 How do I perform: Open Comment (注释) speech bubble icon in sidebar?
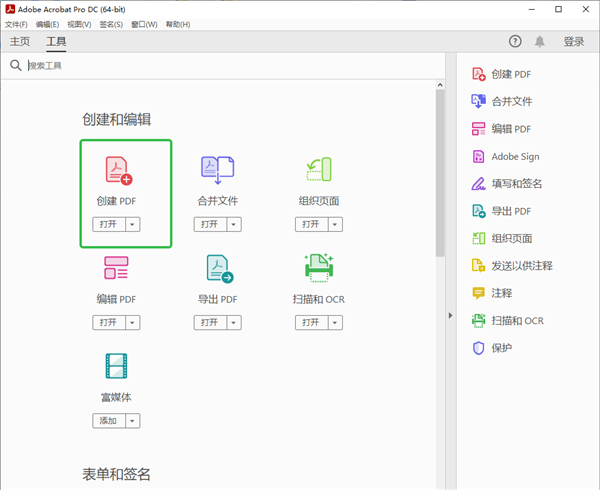tap(478, 293)
